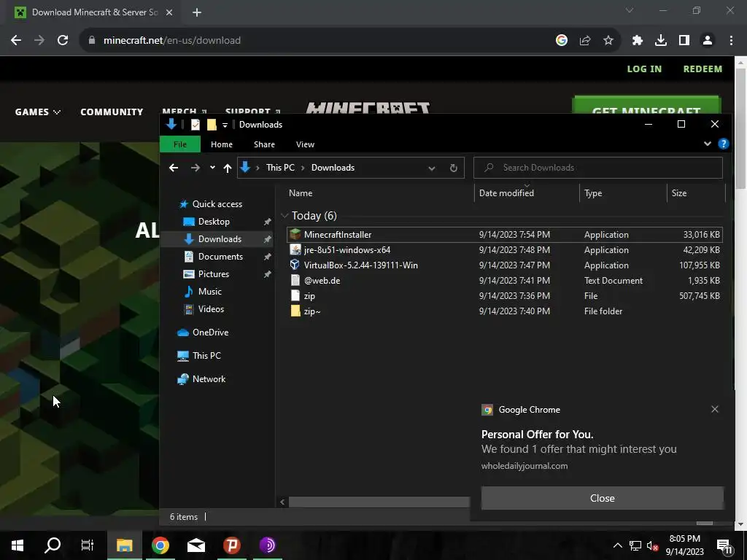Expand the Explorer ribbon chevron

(708, 144)
